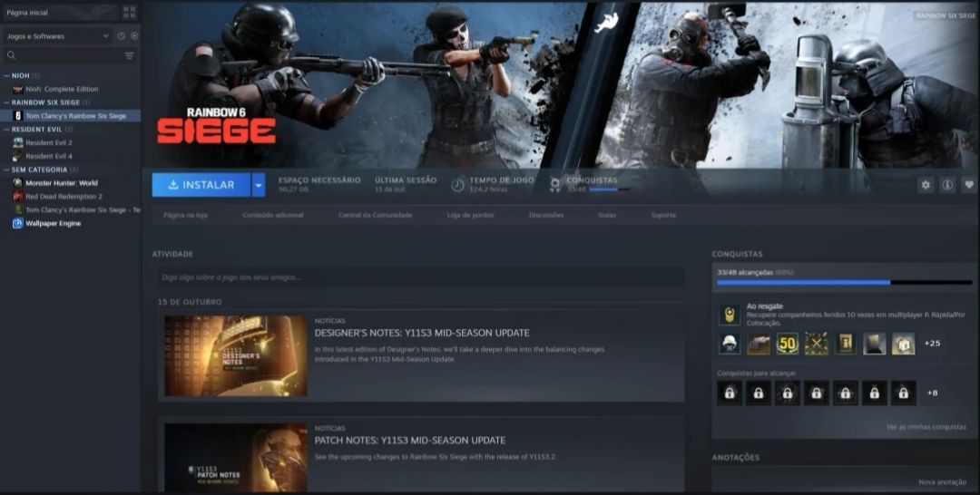The image size is (980, 495).
Task: Collapse the SEM CATEGORIA category
Action: pos(7,170)
